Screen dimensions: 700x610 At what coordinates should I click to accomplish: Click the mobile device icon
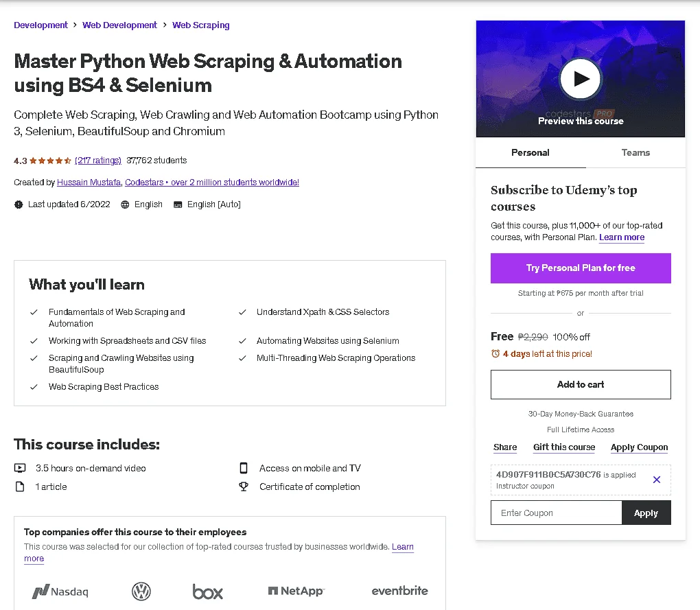pos(244,468)
